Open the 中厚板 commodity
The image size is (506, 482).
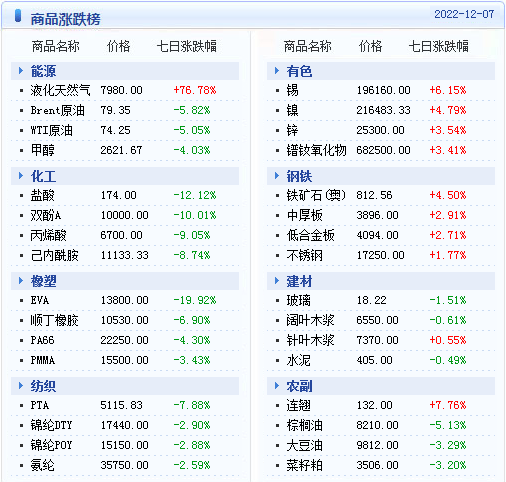point(305,215)
